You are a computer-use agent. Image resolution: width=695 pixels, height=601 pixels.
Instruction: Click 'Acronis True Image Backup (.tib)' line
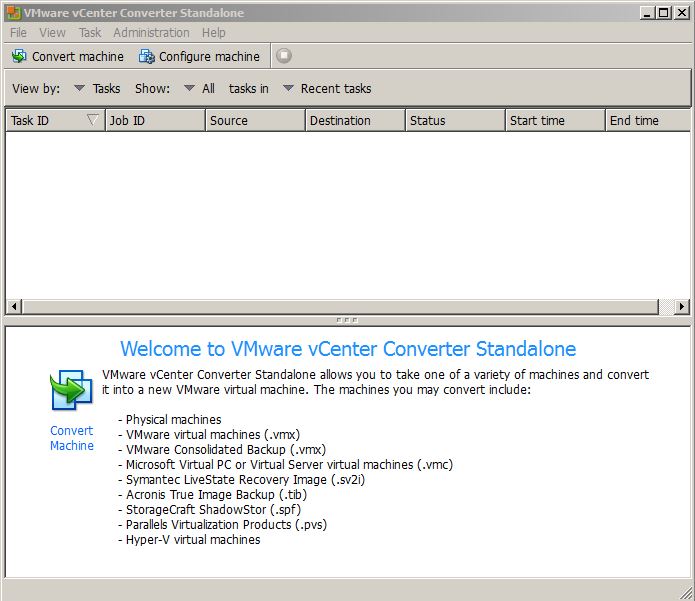click(x=212, y=495)
